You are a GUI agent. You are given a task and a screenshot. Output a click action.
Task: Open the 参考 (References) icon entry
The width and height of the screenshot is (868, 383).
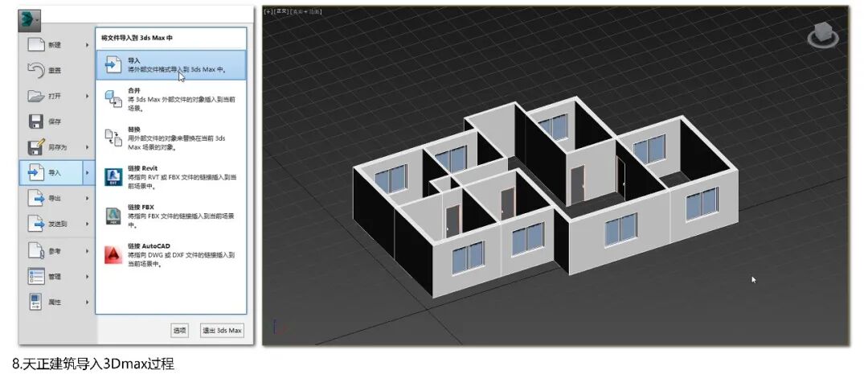tap(36, 250)
